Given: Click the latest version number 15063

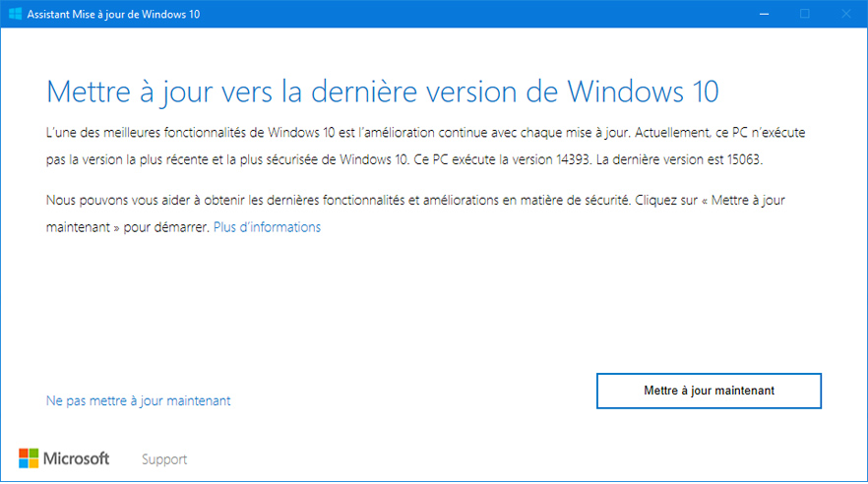Looking at the screenshot, I should coord(744,160).
